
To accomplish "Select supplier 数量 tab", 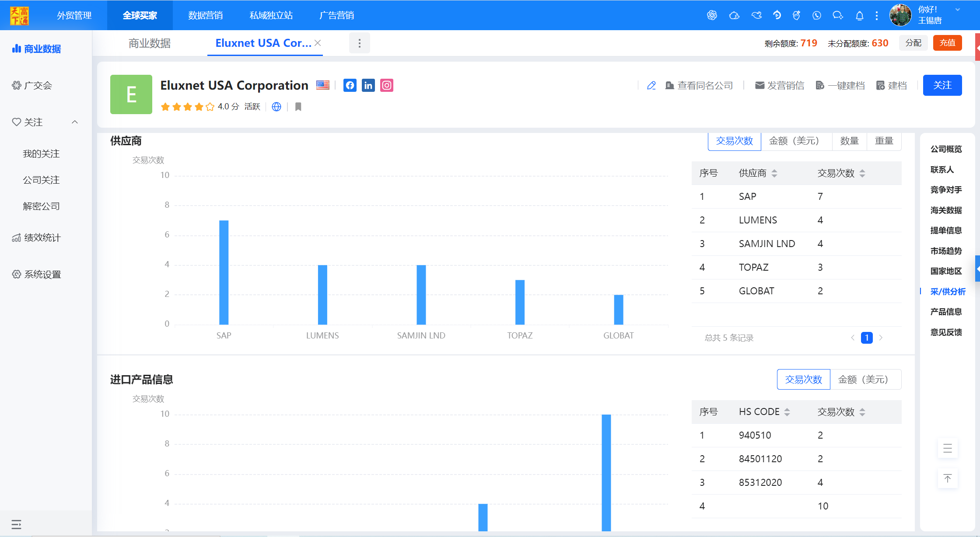I will coord(849,141).
